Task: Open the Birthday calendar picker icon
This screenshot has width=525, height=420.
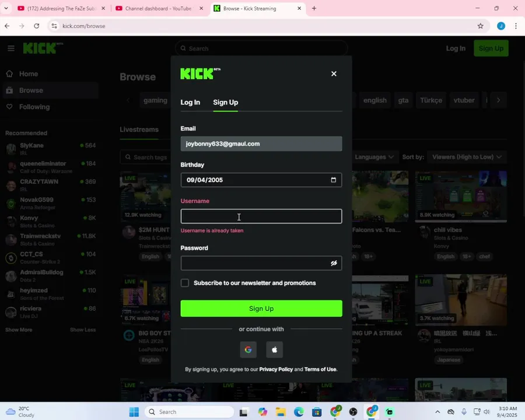Action: coord(333,180)
